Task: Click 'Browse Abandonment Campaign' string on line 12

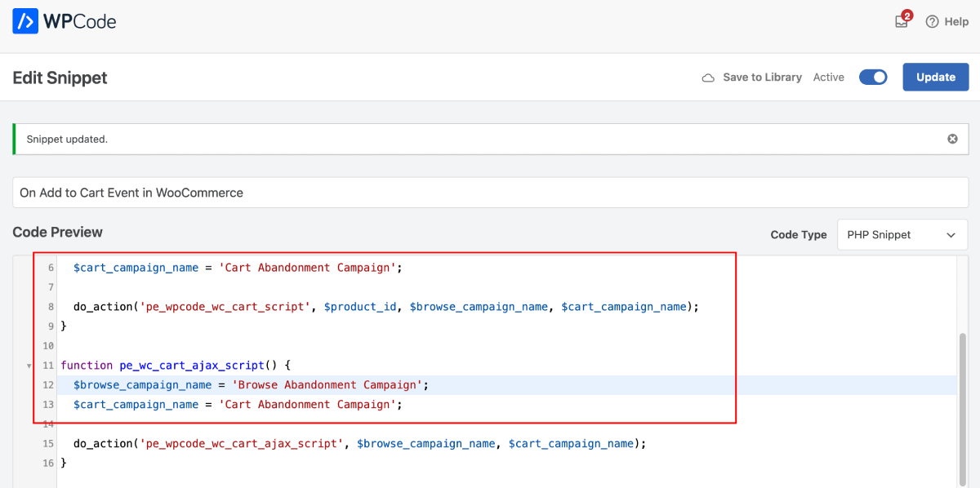Action: [x=327, y=385]
